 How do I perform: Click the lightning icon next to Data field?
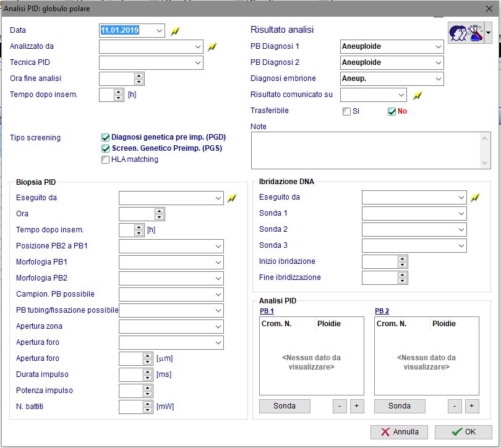[x=175, y=31]
